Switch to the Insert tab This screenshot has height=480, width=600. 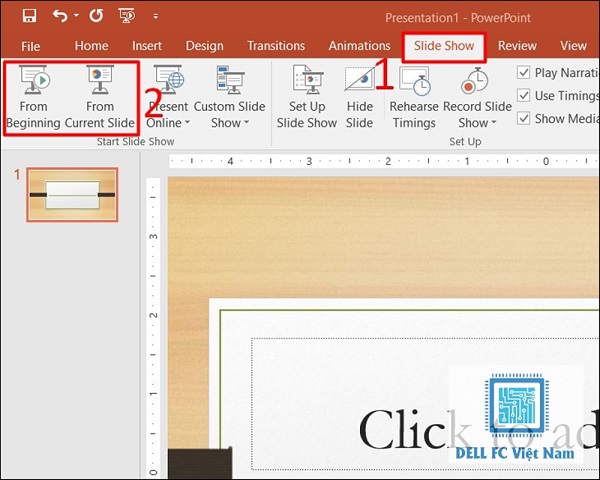click(147, 46)
